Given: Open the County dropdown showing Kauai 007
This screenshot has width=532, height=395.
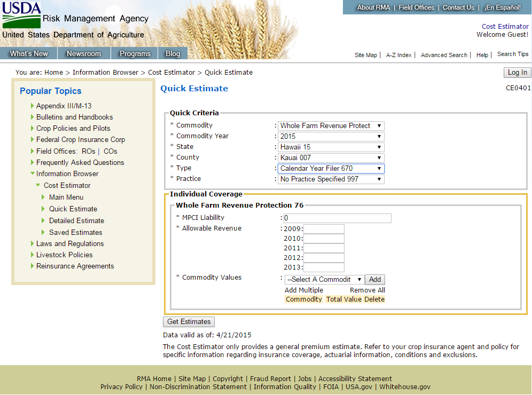Looking at the screenshot, I should coord(331,158).
